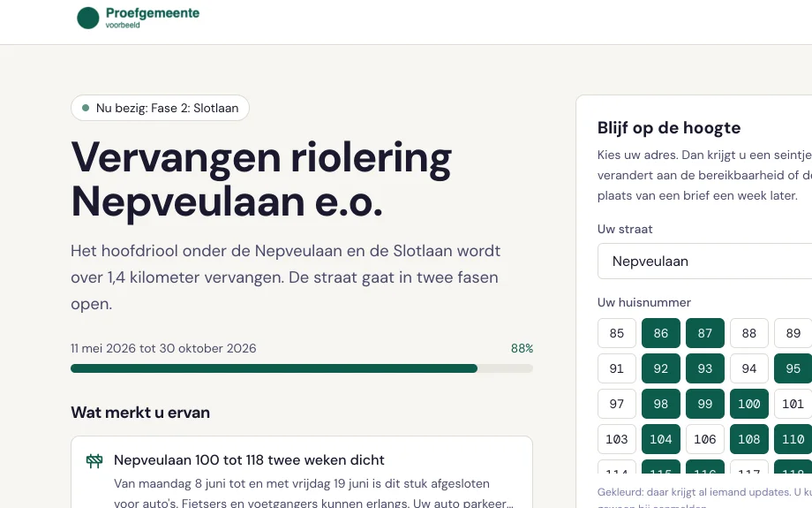Select house number 91
Image resolution: width=812 pixels, height=508 pixels.
pos(617,368)
